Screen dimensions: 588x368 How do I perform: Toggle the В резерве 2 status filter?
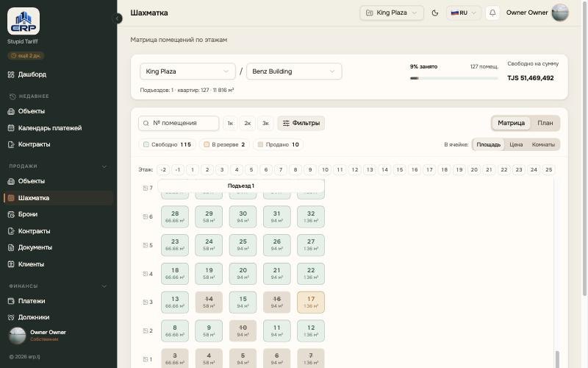(224, 144)
